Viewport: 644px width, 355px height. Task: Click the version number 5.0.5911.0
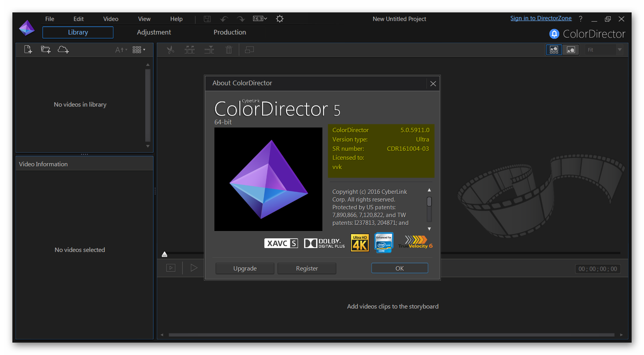point(415,130)
